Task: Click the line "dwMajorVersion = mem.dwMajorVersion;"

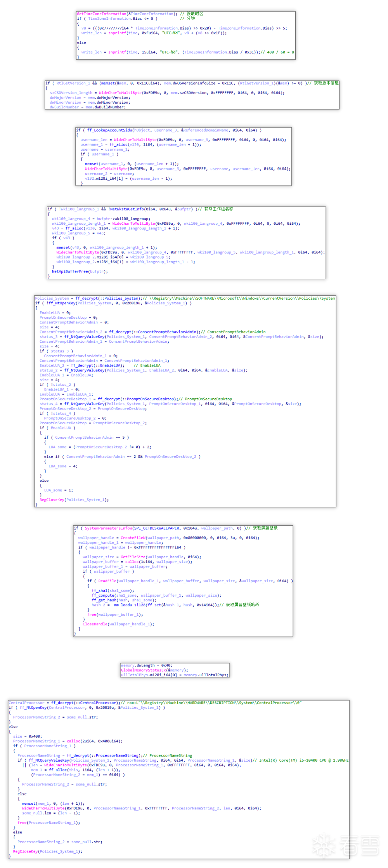Action: pyautogui.click(x=90, y=98)
